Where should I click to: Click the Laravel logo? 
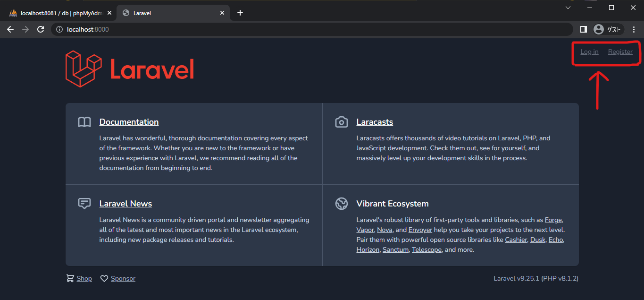[130, 69]
